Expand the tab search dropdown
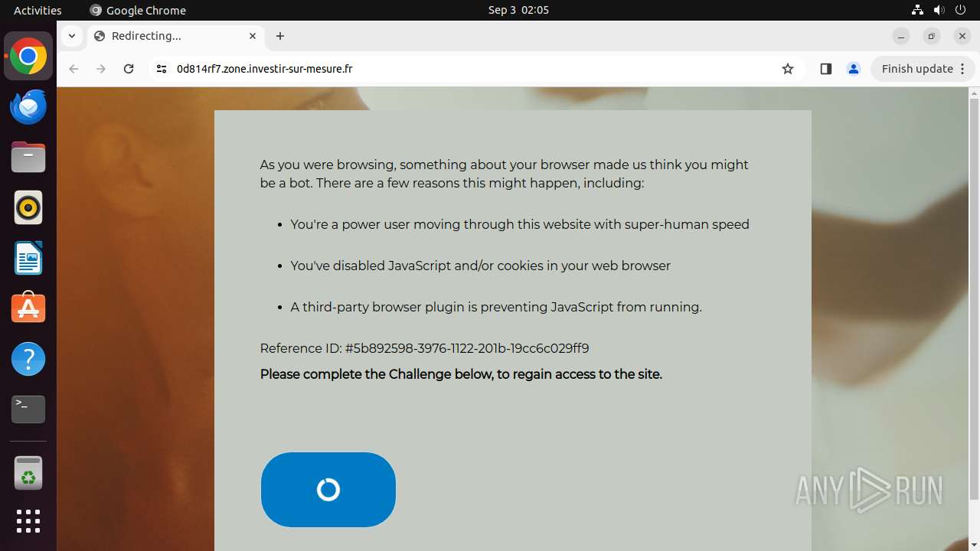 (x=71, y=36)
